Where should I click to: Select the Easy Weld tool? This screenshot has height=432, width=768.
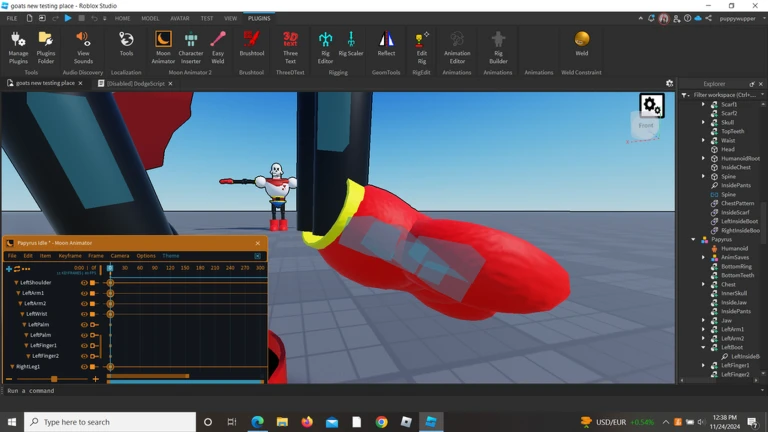coord(217,48)
